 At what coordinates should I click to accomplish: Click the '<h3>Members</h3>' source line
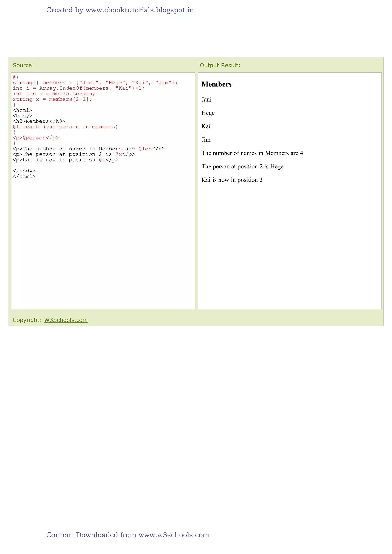click(39, 121)
